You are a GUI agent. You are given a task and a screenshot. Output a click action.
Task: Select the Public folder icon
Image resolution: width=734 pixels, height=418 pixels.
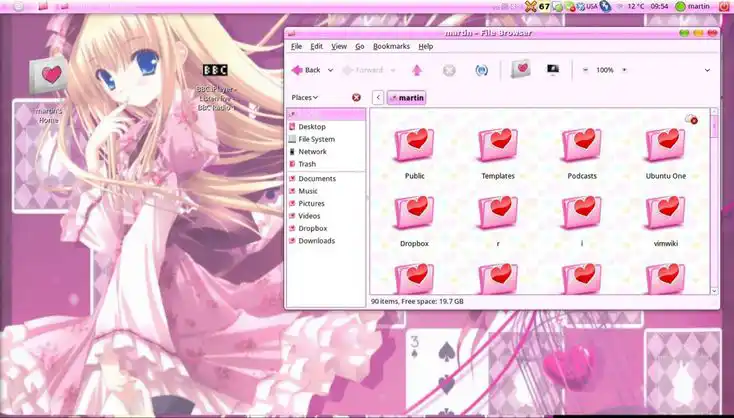point(414,145)
